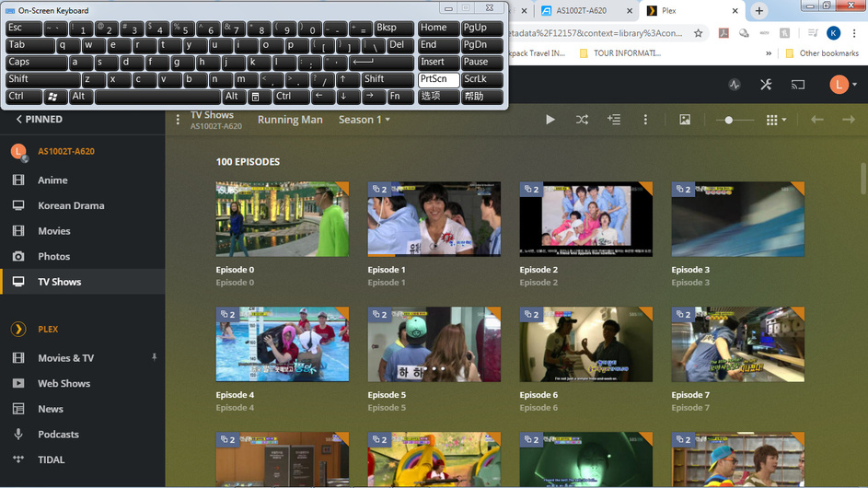
Task: Click PrtScn on the On-Screen Keyboard
Action: (438, 79)
